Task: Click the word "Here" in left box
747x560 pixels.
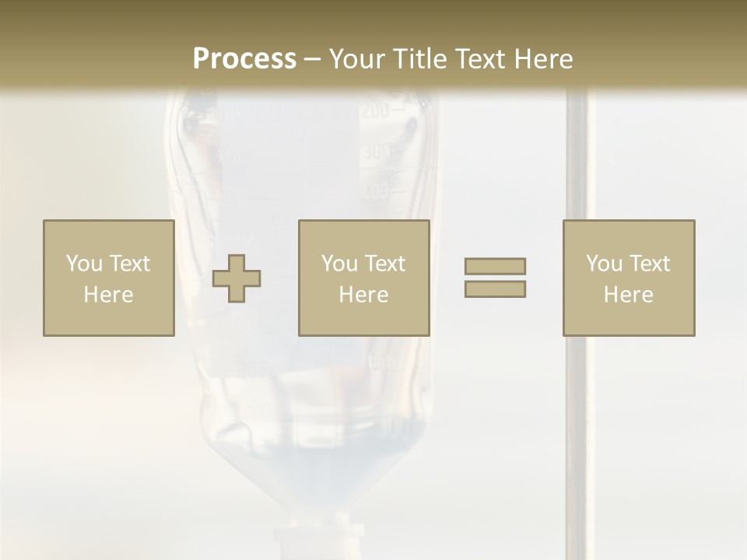Action: click(108, 294)
